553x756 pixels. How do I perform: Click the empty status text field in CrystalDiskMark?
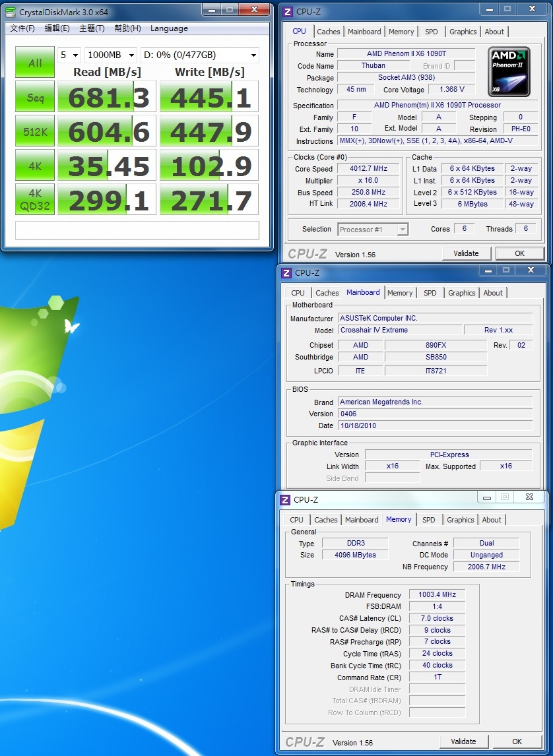click(x=137, y=230)
